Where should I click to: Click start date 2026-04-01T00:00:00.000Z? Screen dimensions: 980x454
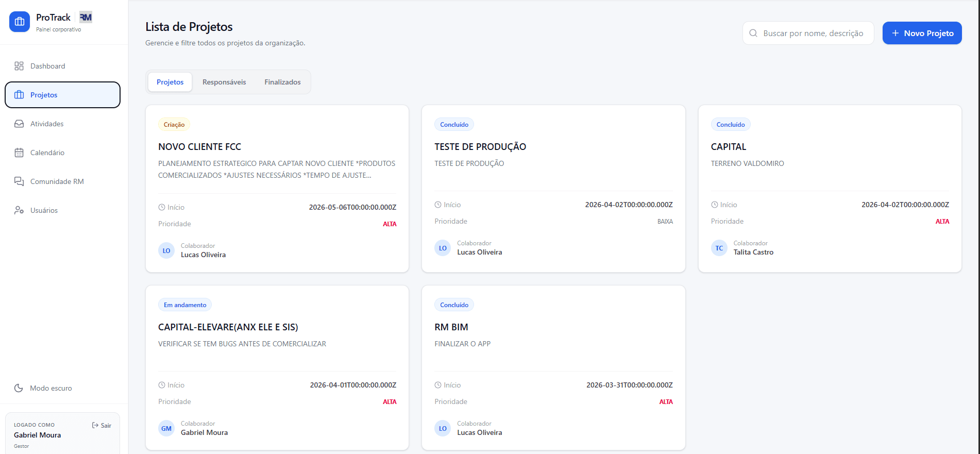(353, 385)
